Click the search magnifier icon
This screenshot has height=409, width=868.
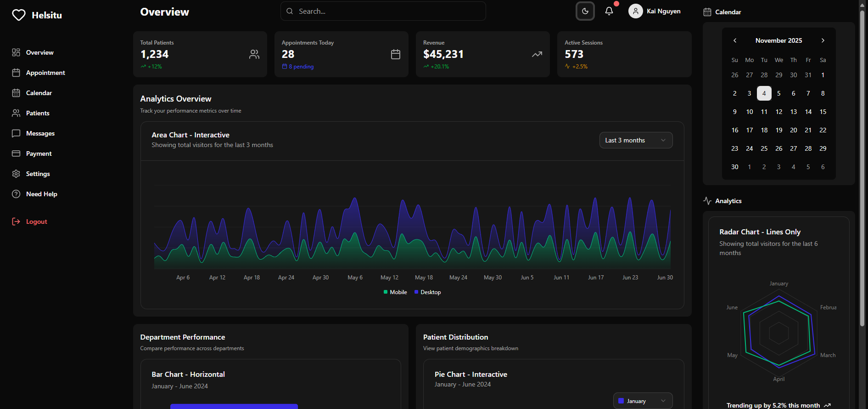pos(290,11)
